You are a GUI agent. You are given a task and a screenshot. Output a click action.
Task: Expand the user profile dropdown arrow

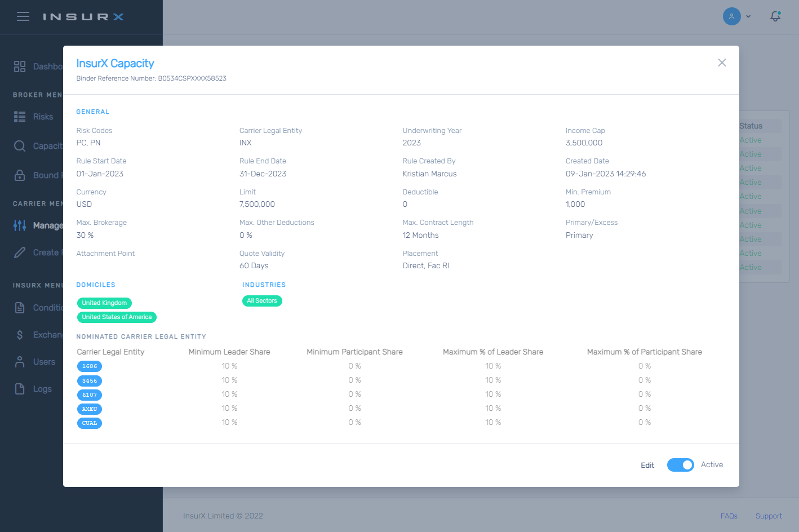pyautogui.click(x=748, y=17)
